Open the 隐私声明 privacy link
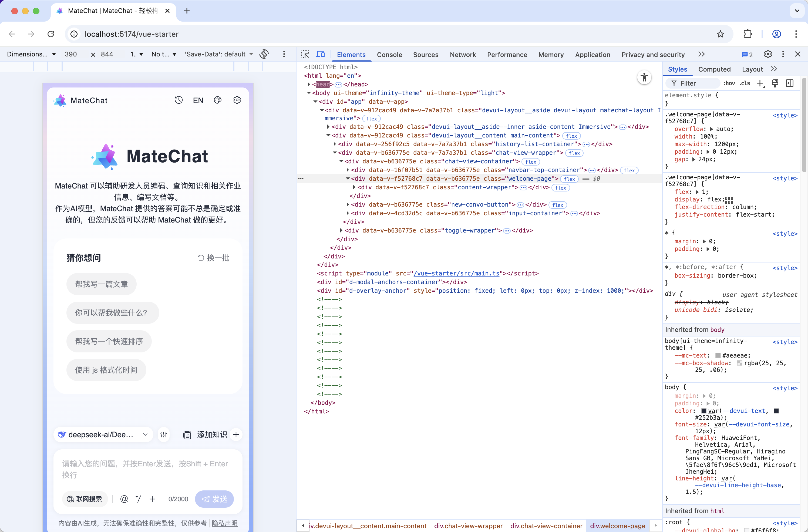Image resolution: width=808 pixels, height=532 pixels. coord(224,523)
